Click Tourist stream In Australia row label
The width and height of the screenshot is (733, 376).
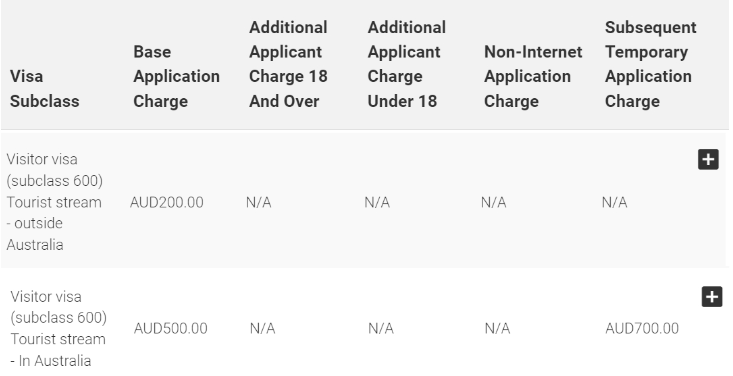pyautogui.click(x=58, y=328)
